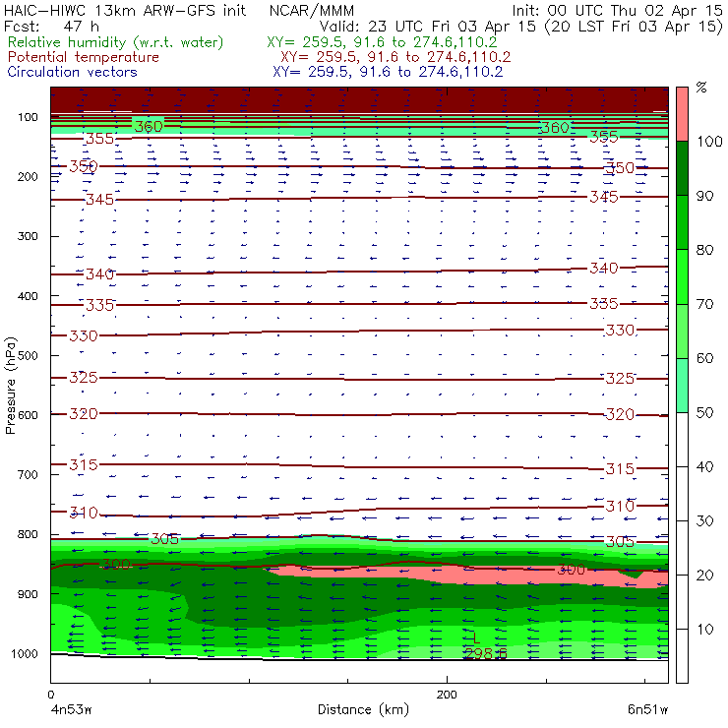Click the '100' pressure axis tick label
This screenshot has height=728, width=728.
point(28,117)
